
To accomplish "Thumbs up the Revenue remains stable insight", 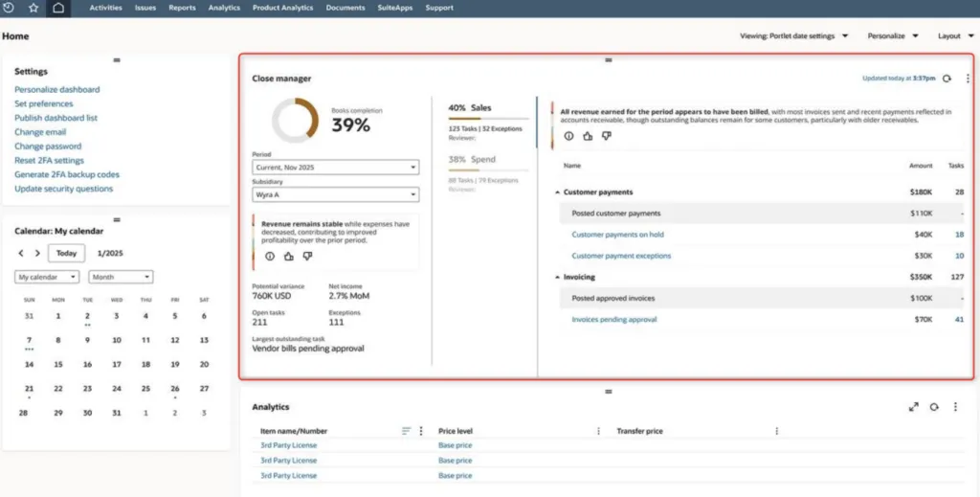I will 288,257.
